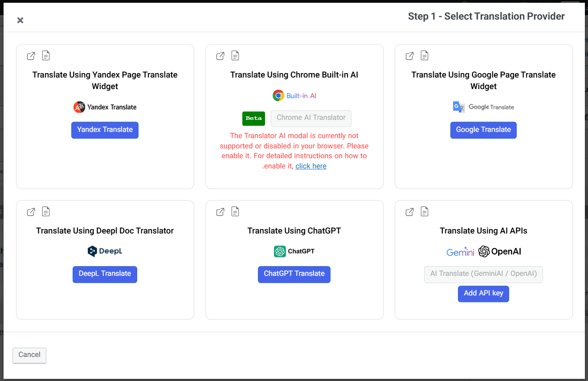This screenshot has width=588, height=381.
Task: Open external link icon in Google Translate card
Action: pyautogui.click(x=410, y=56)
